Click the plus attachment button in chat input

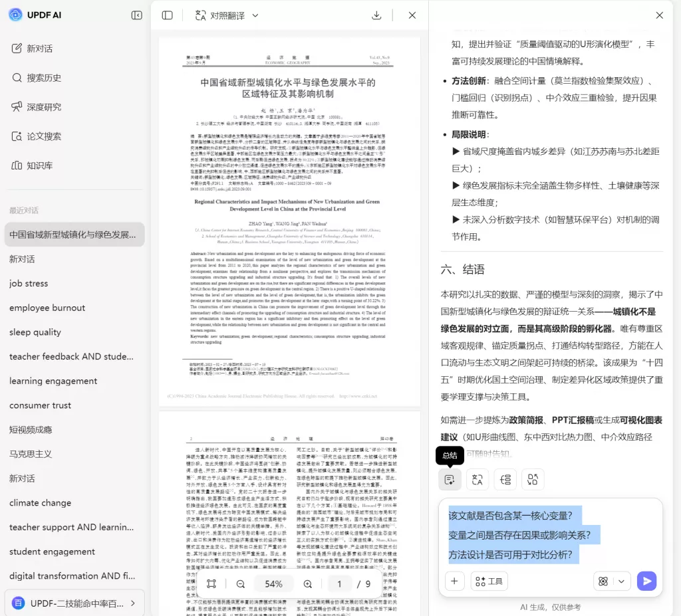pos(455,581)
